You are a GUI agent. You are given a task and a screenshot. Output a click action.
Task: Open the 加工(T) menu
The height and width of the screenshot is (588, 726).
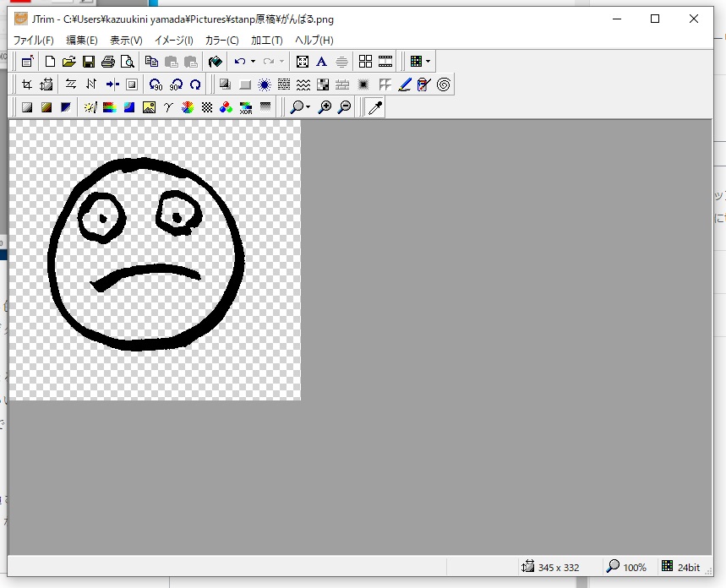click(266, 40)
